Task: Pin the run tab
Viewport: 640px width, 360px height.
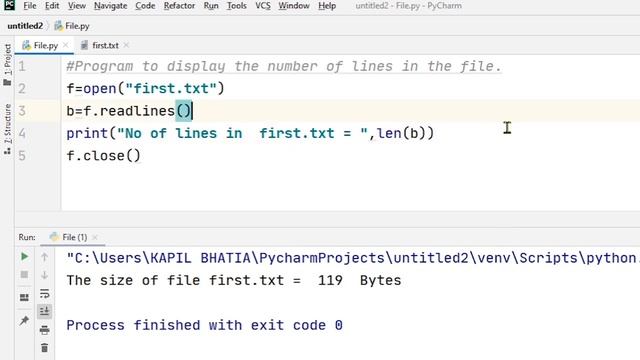Action: click(24, 320)
